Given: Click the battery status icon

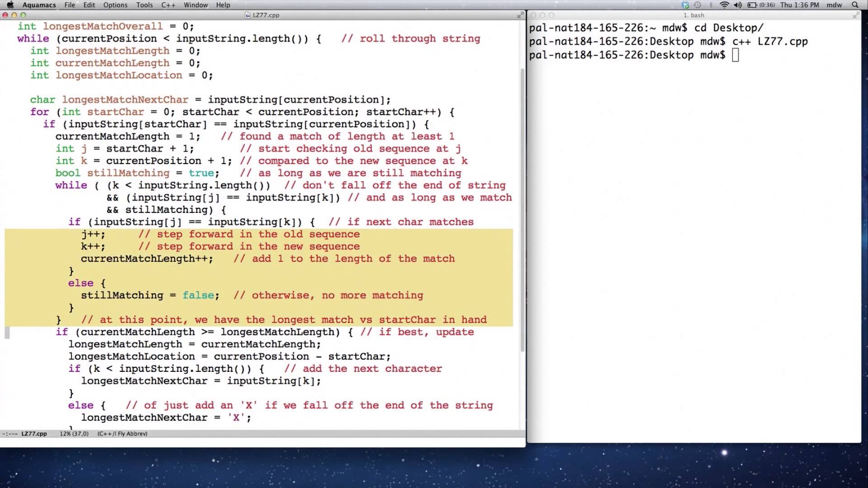Looking at the screenshot, I should point(752,5).
